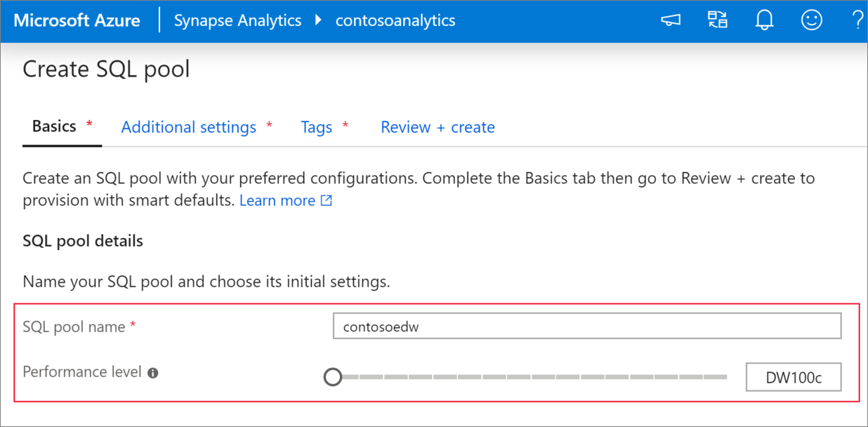Send feedback via the smiley icon
This screenshot has height=427, width=868.
811,20
